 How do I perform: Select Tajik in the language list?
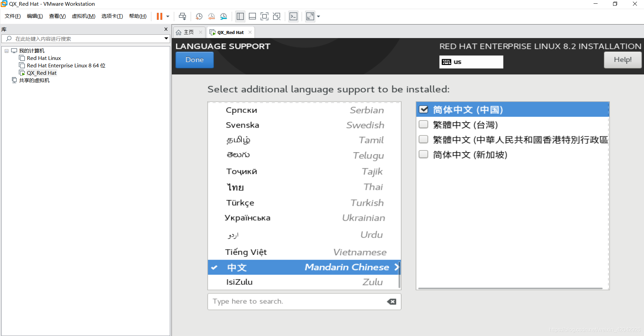pos(304,171)
